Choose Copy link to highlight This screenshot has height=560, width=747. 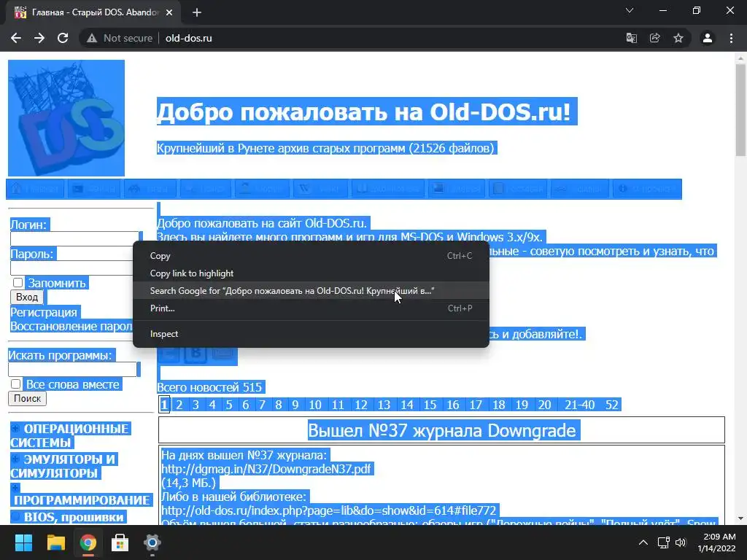311,273
